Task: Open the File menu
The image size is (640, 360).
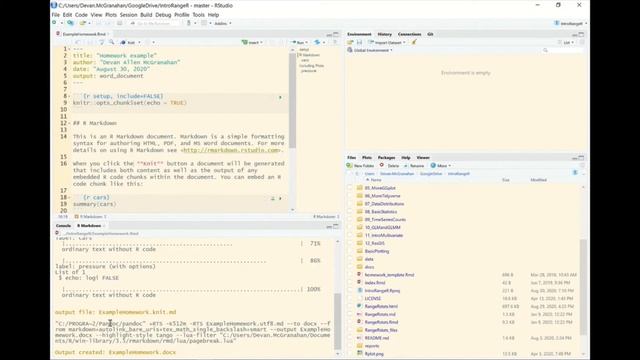Action: (56, 15)
